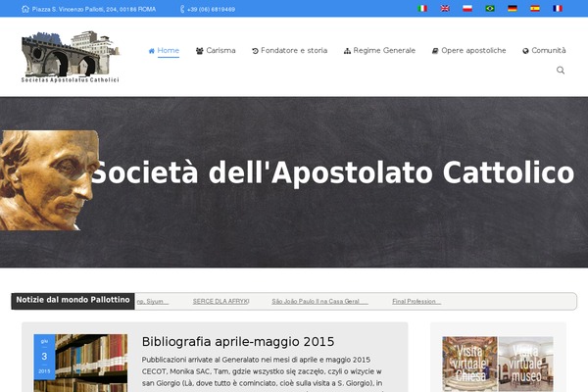
Task: Open Bibliografia aprile-maggio 2015 article title
Action: click(238, 342)
